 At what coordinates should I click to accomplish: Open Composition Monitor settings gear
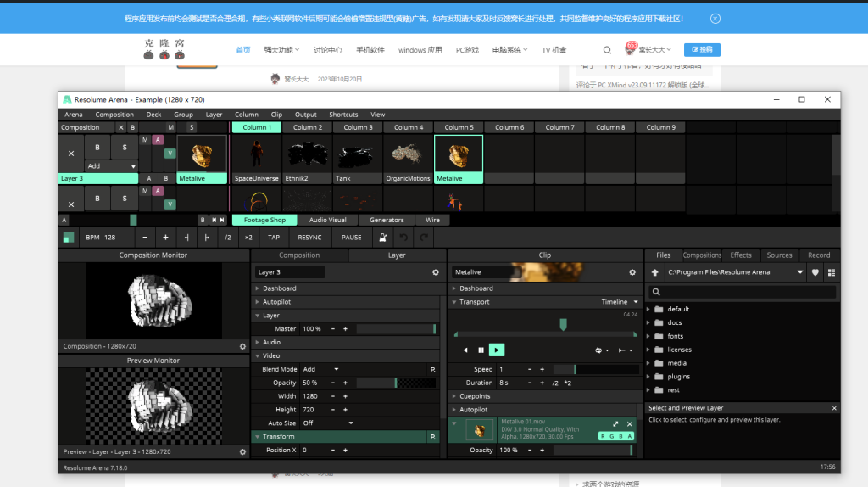pos(242,346)
